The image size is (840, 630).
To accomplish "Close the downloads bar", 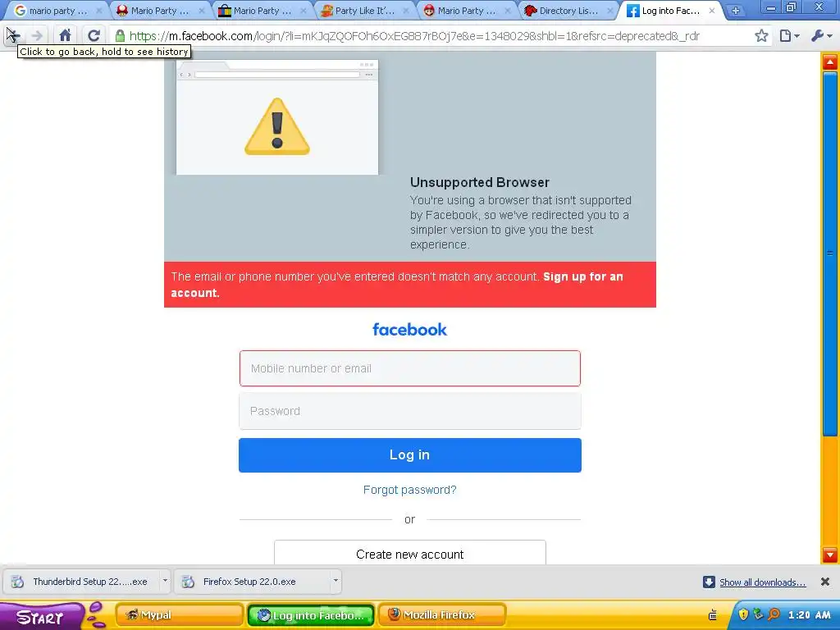I will pyautogui.click(x=825, y=582).
